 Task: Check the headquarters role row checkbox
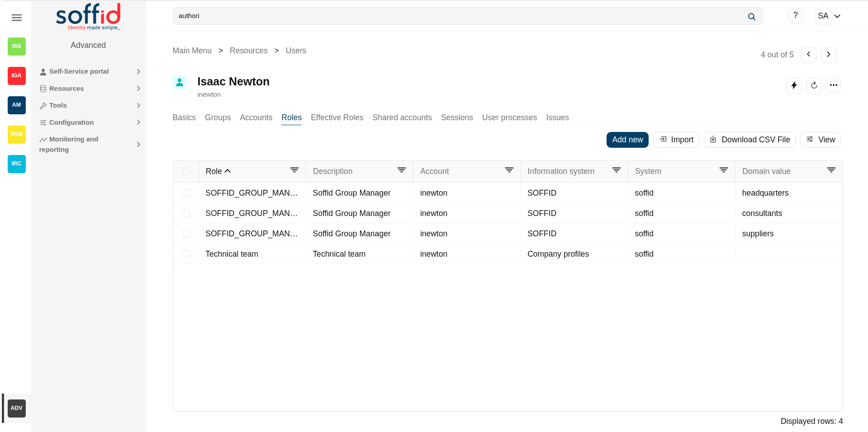(x=186, y=193)
